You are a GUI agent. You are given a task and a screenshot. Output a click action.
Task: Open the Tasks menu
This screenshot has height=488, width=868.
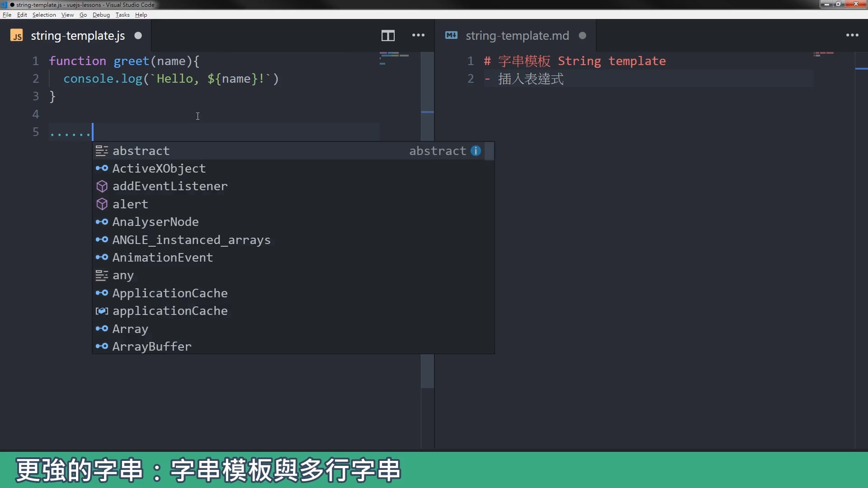[x=122, y=15]
